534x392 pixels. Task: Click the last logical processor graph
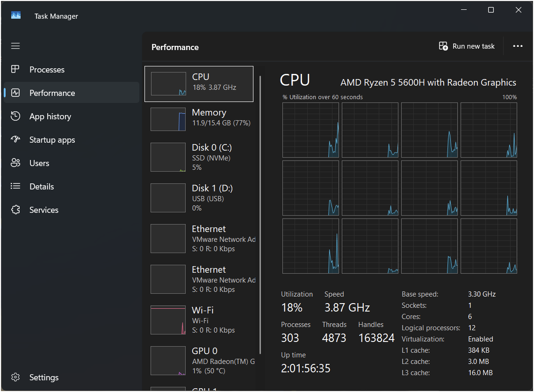[x=489, y=246]
